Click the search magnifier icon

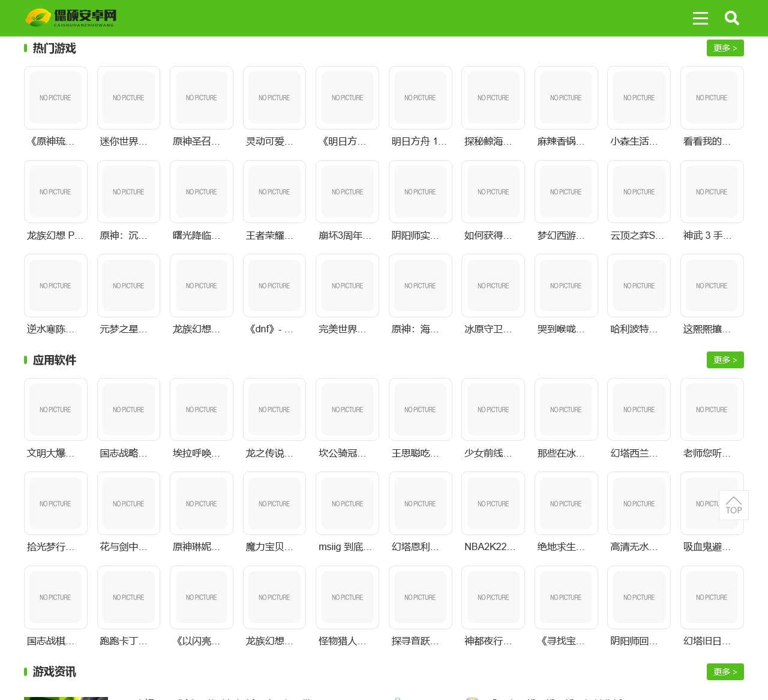[732, 18]
